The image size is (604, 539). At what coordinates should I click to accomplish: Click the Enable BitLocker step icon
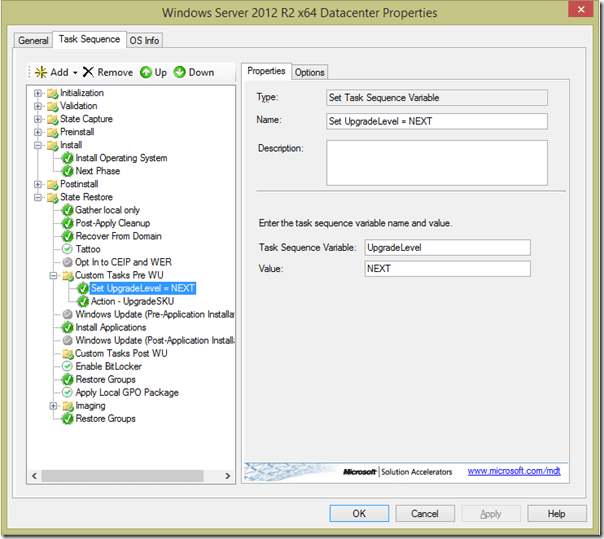[x=67, y=366]
